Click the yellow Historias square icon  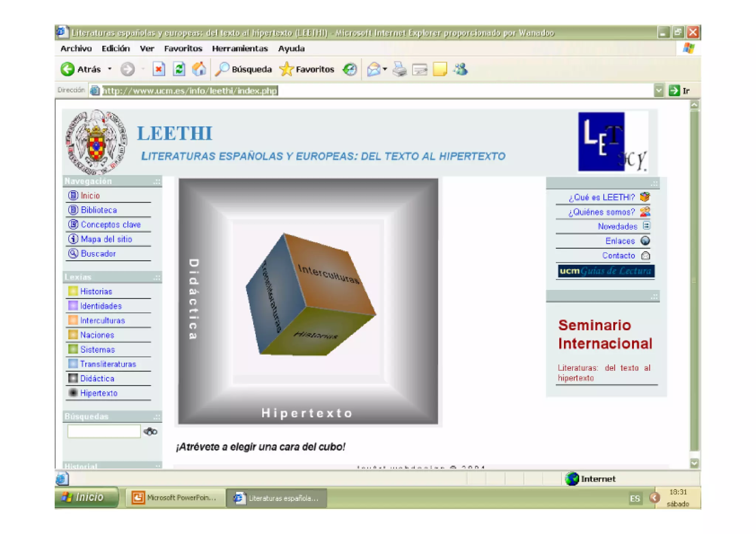(x=73, y=291)
